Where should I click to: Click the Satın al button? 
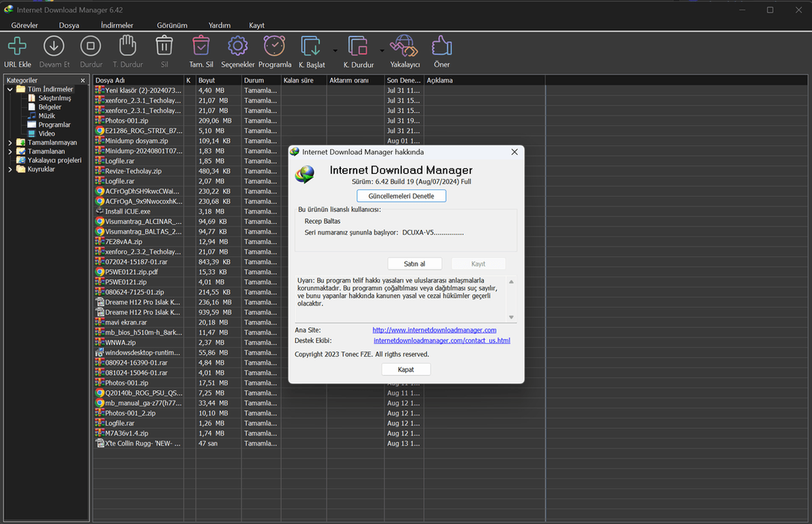[x=415, y=263]
